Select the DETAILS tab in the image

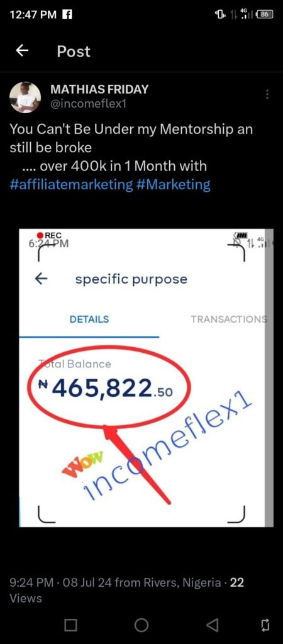pyautogui.click(x=89, y=319)
